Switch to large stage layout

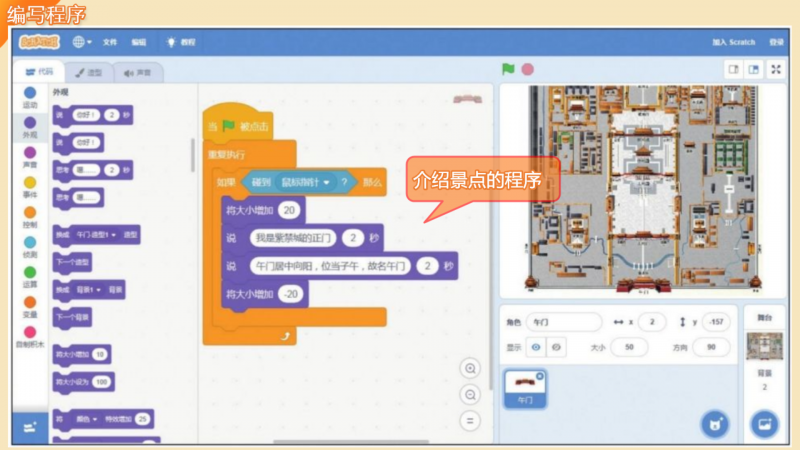(754, 69)
